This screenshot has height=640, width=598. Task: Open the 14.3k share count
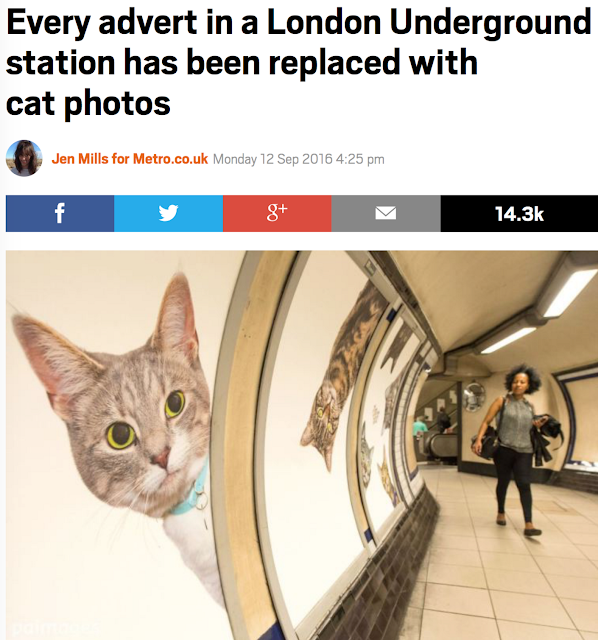[519, 213]
